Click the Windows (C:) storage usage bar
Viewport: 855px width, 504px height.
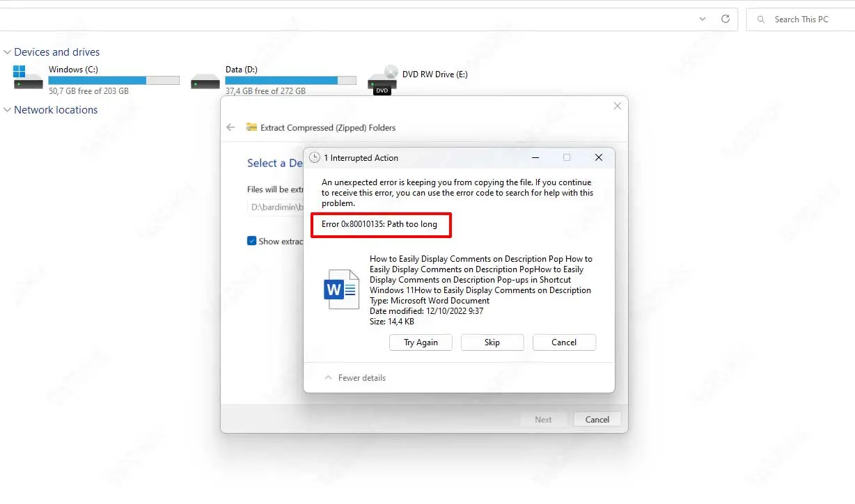pos(113,81)
